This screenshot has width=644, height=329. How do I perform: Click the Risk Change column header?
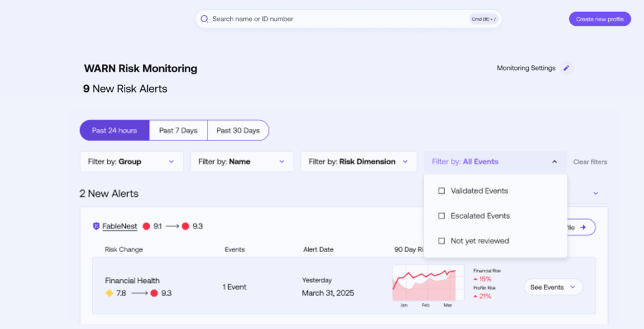pyautogui.click(x=124, y=250)
